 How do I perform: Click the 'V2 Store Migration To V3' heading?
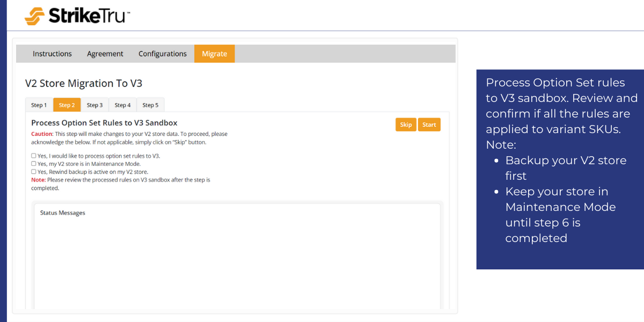(84, 84)
